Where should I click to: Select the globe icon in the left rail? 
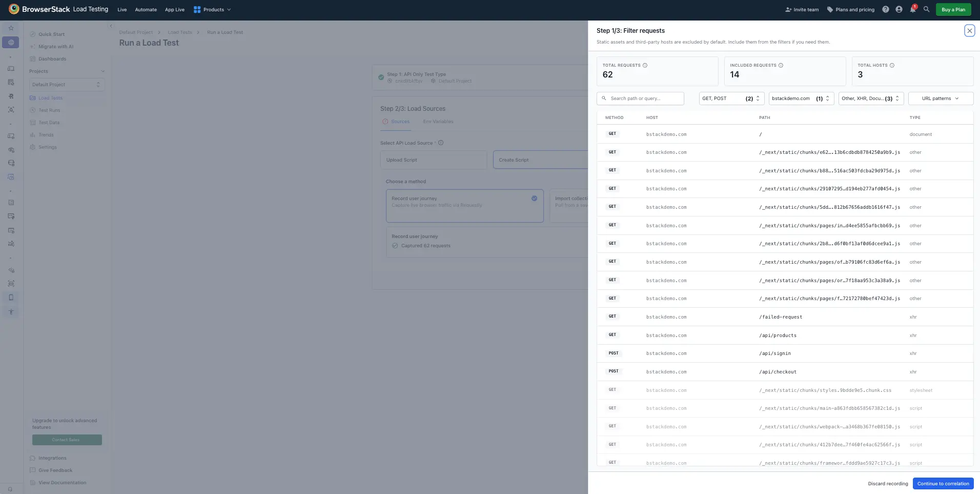pyautogui.click(x=11, y=42)
